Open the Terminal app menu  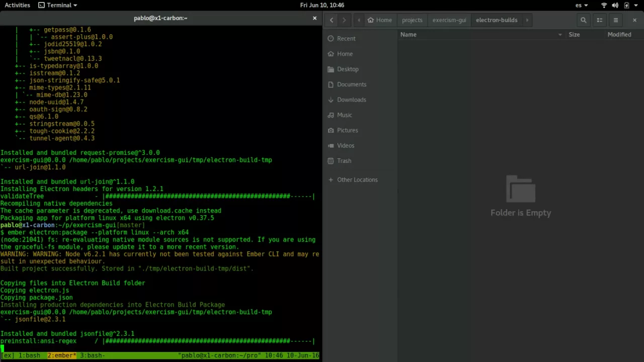click(x=58, y=5)
